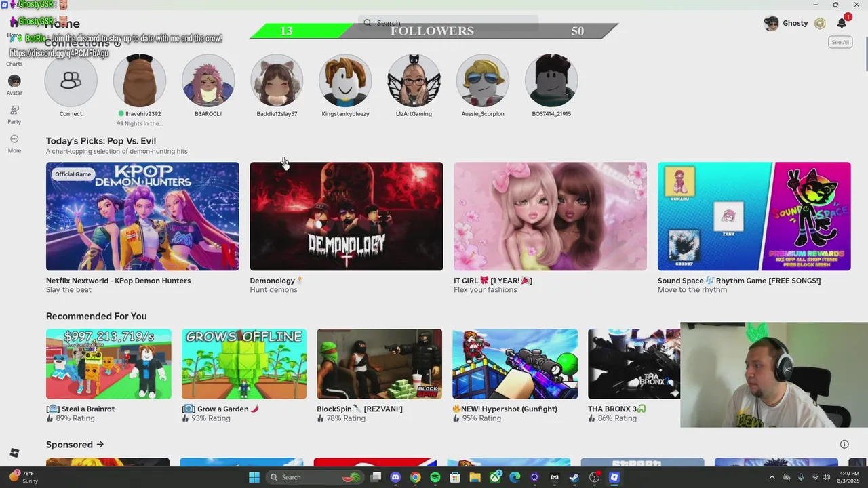
Task: Click the 'Recommended For You' heading
Action: (x=96, y=317)
